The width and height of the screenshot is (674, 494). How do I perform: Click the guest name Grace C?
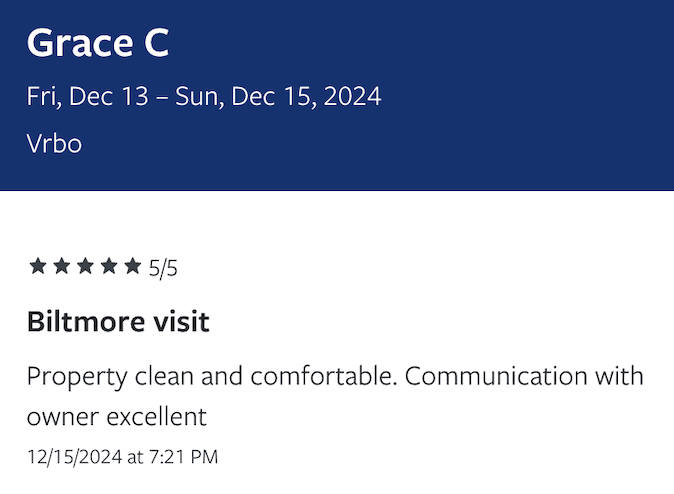coord(97,43)
